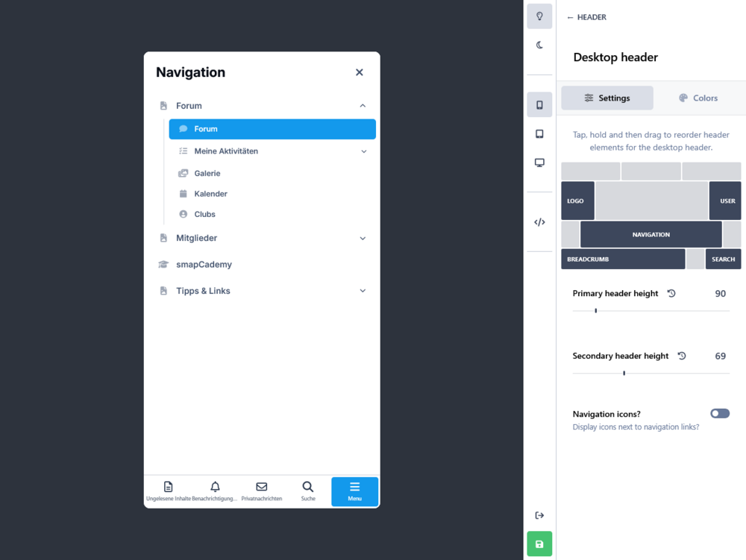This screenshot has width=746, height=560.
Task: Click Primary header height value 90
Action: (x=721, y=293)
